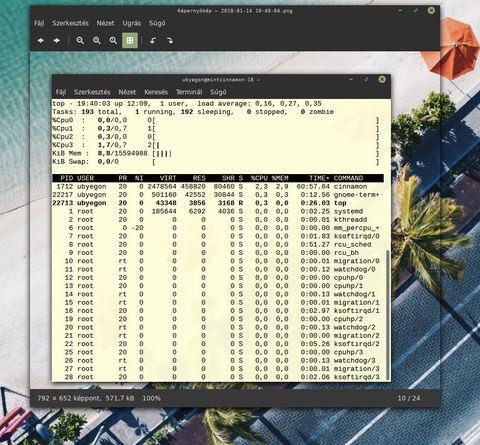Click the watchdog/0 process row

click(218, 269)
